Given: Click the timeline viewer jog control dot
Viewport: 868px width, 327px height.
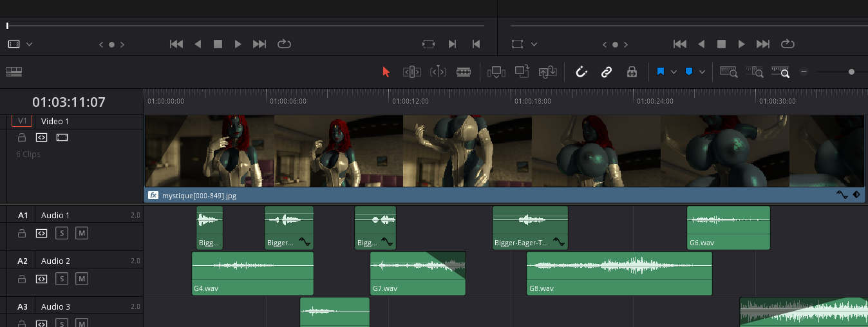Looking at the screenshot, I should click(615, 44).
